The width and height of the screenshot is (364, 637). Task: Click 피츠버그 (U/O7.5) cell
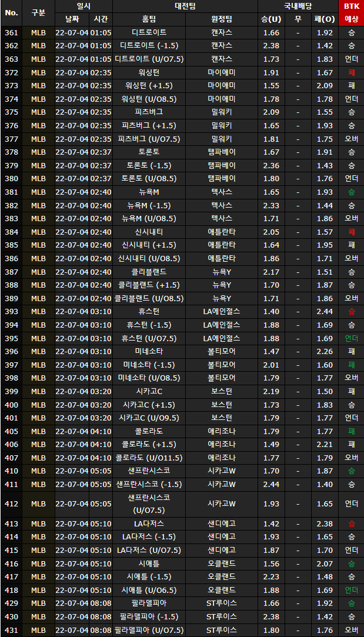click(149, 139)
